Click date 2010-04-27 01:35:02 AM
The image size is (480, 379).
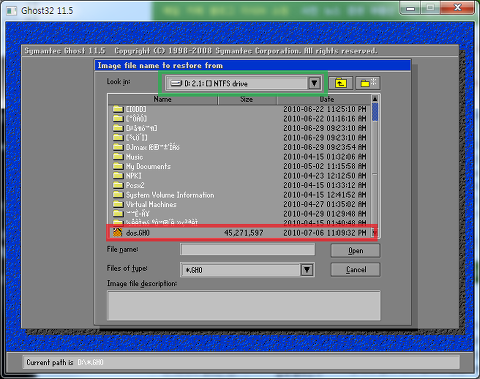pos(325,204)
